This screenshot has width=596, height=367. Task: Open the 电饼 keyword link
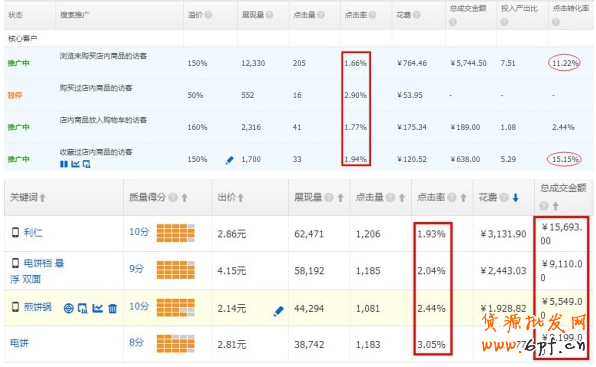point(19,343)
